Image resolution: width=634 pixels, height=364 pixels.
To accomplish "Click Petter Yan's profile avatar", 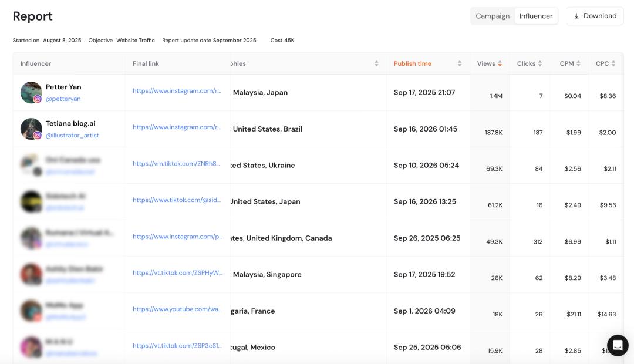I will (x=31, y=92).
